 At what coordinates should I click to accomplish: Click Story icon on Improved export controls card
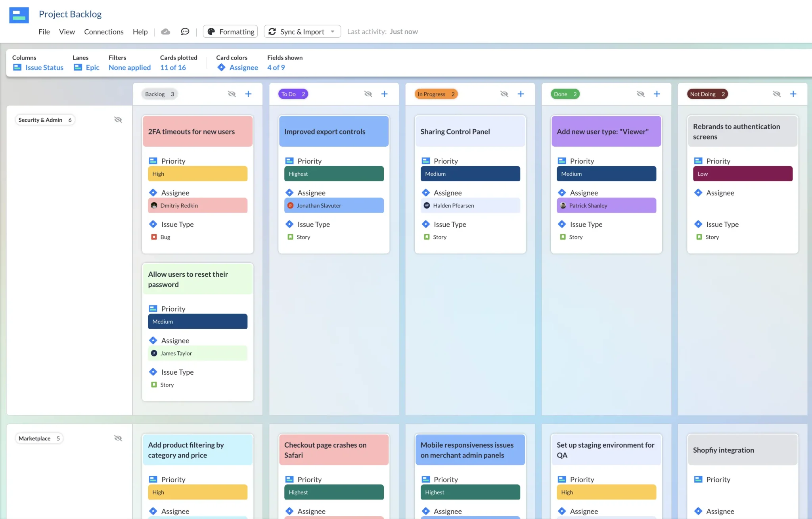pos(290,237)
